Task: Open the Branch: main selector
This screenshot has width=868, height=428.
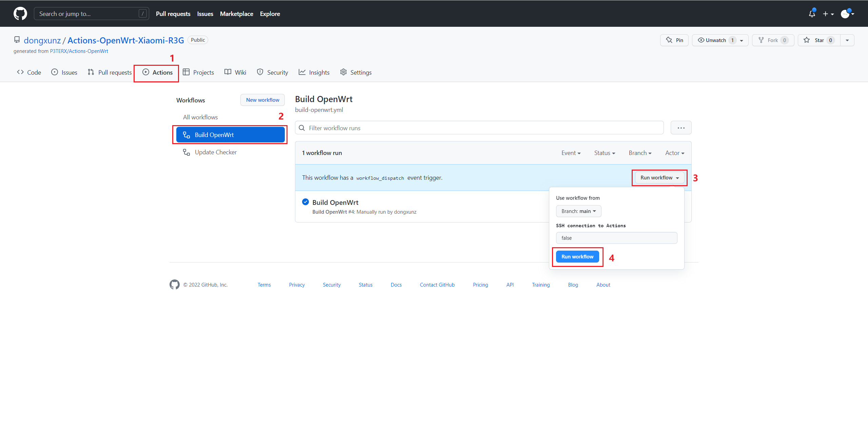Action: tap(578, 211)
